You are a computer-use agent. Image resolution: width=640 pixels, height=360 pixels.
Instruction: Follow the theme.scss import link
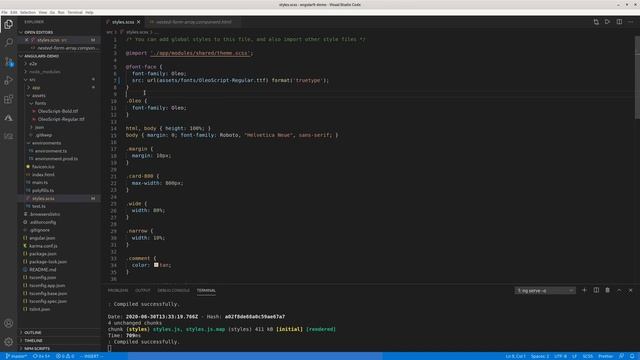[200, 53]
